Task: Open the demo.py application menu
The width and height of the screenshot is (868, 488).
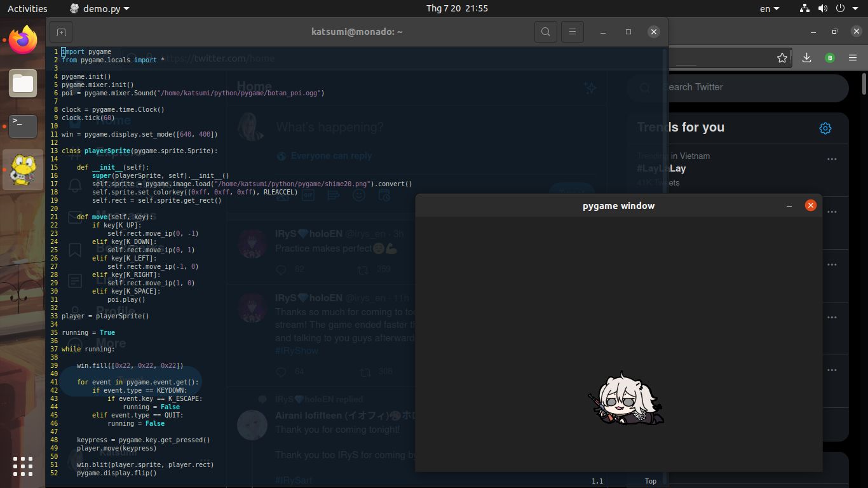Action: point(98,8)
